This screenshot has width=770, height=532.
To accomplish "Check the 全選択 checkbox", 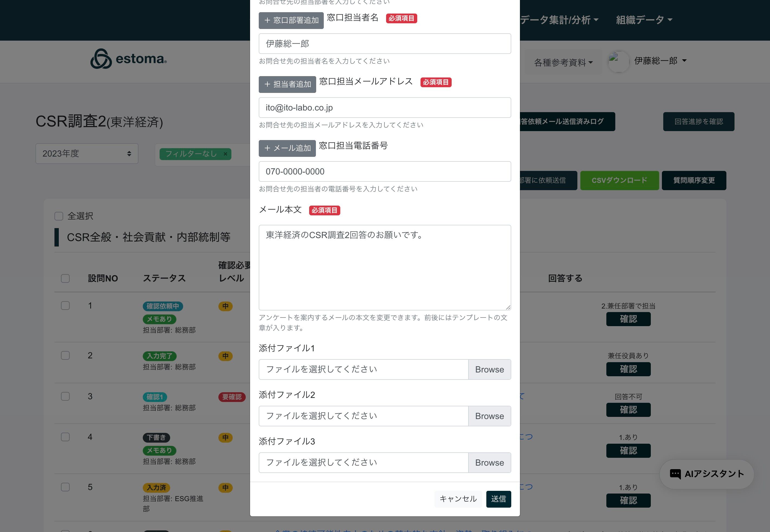I will tap(59, 216).
